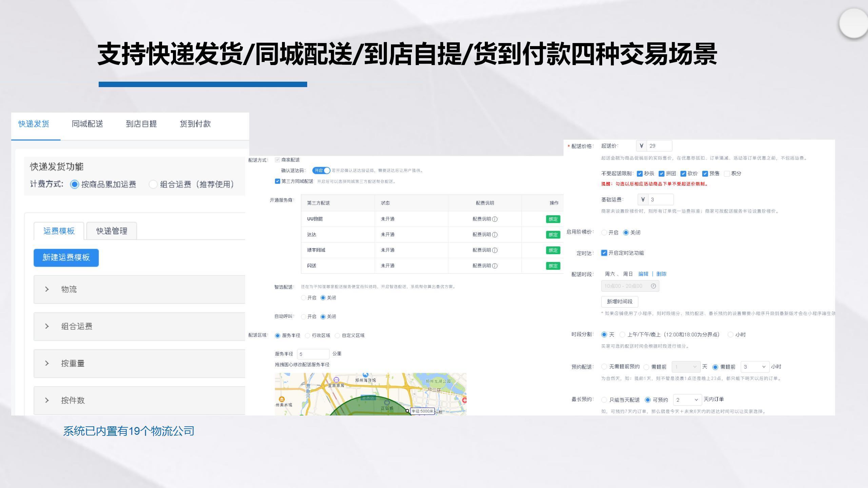Enable 自动呼叫 with 开启 radio

[x=303, y=317]
